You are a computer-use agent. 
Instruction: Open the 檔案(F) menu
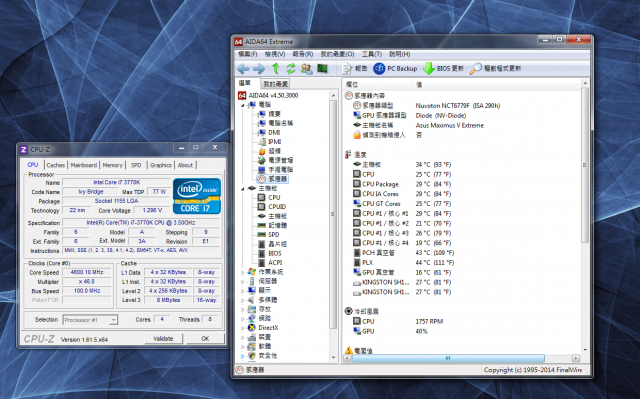coord(248,54)
